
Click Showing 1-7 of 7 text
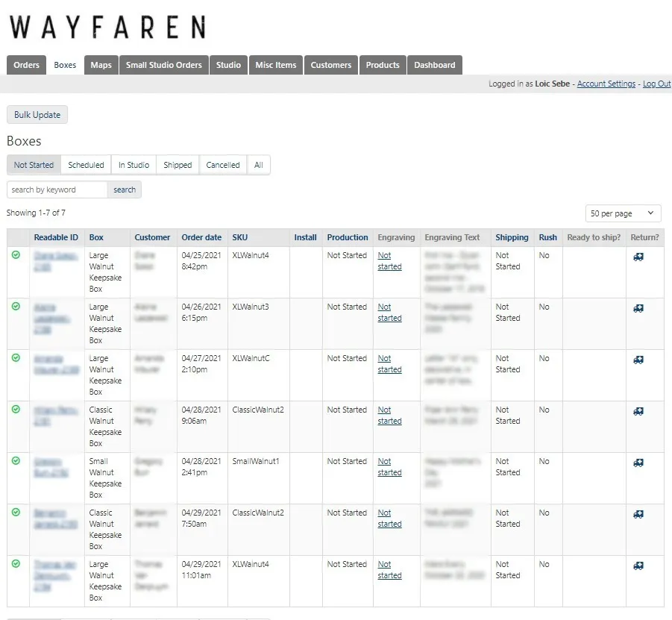36,213
